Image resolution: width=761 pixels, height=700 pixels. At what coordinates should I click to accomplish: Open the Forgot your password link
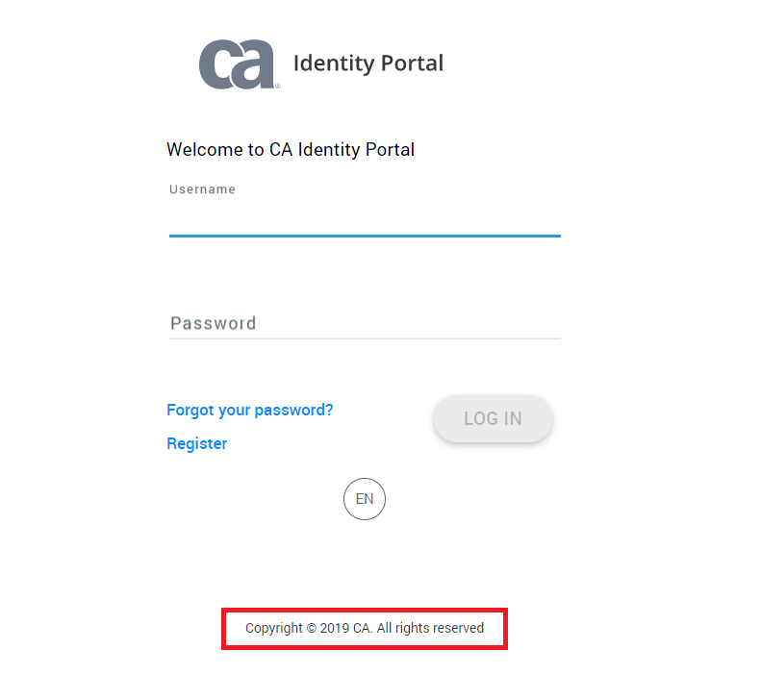(250, 410)
